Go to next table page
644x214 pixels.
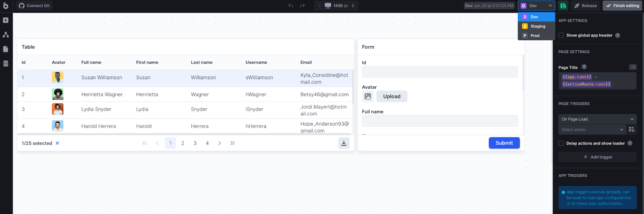(x=220, y=143)
